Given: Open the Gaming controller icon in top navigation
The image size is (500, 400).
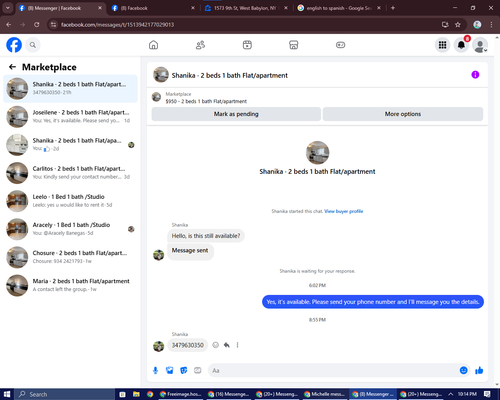Looking at the screenshot, I should [x=340, y=45].
